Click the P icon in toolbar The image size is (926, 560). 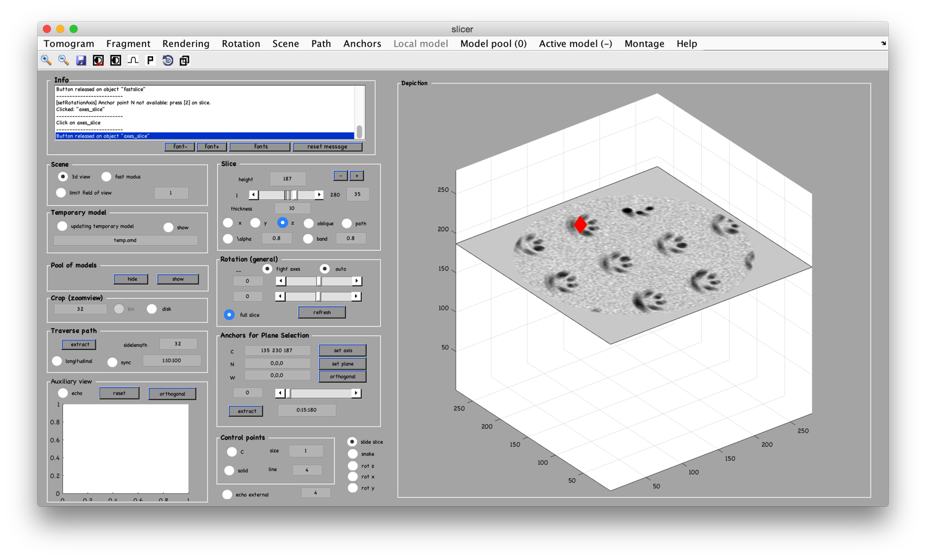click(150, 60)
